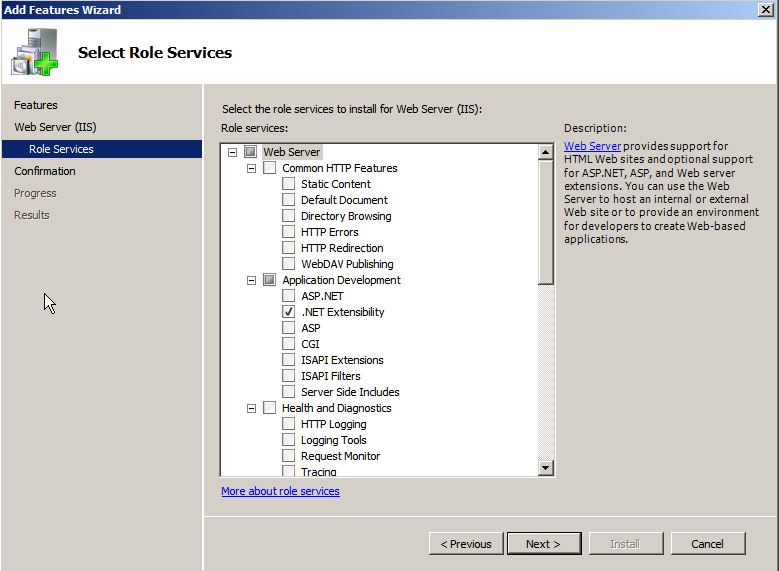Open Web Server link in description
The width and height of the screenshot is (779, 571).
point(592,146)
